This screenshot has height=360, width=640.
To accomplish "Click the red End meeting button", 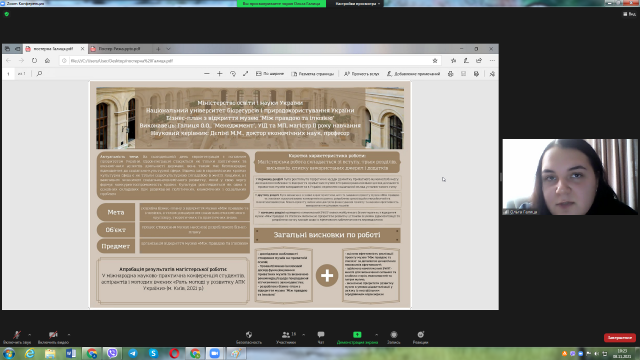I will (x=620, y=338).
